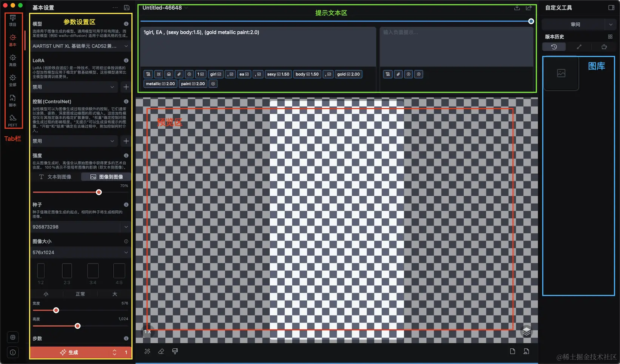Click the 生成 generate button
Viewport: 620px width, 364px height.
[x=69, y=352]
